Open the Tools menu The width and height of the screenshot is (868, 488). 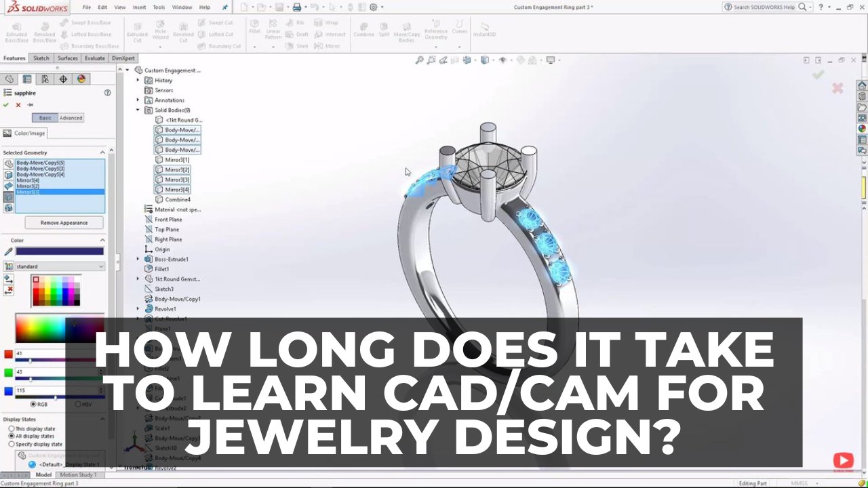click(x=159, y=7)
